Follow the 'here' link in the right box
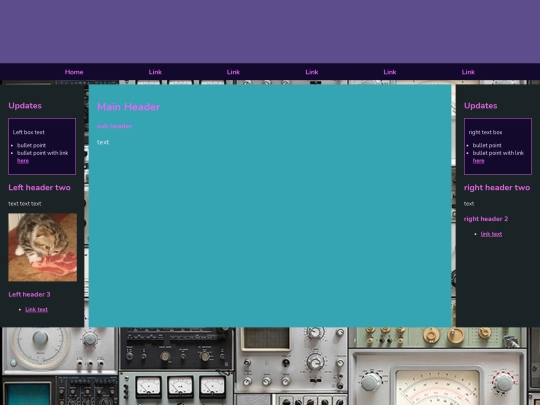 coord(478,161)
